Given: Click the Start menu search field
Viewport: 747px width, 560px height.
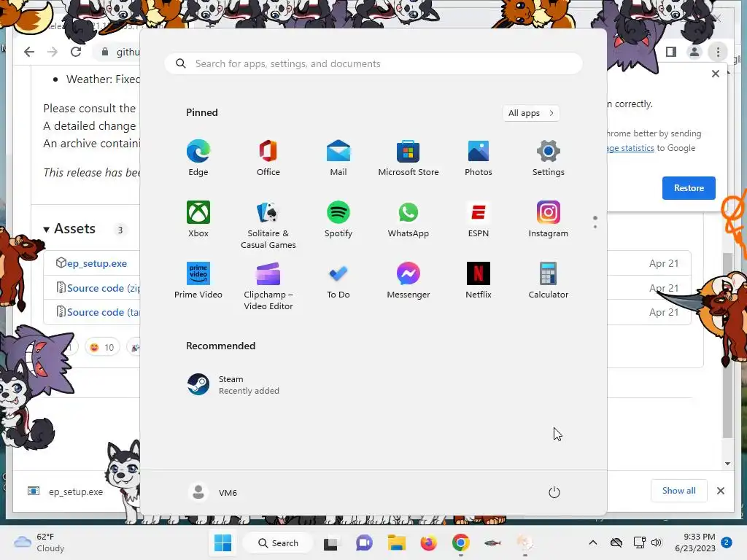Looking at the screenshot, I should tap(373, 64).
